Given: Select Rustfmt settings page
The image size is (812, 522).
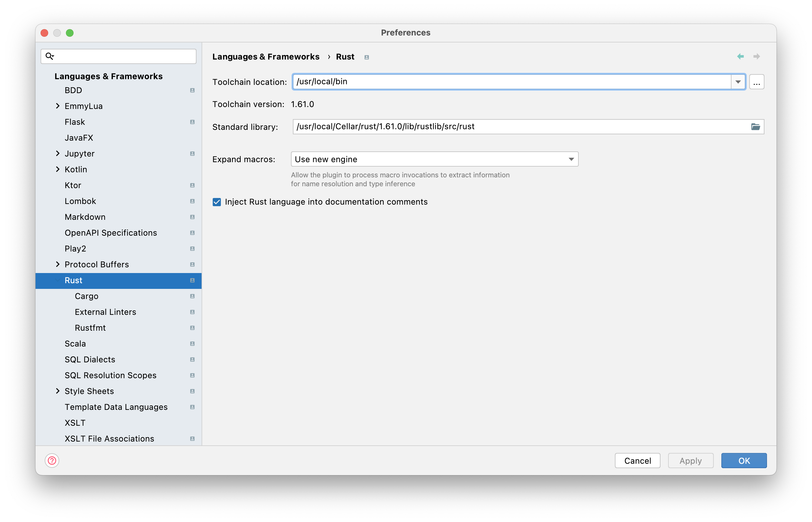Looking at the screenshot, I should pyautogui.click(x=90, y=328).
